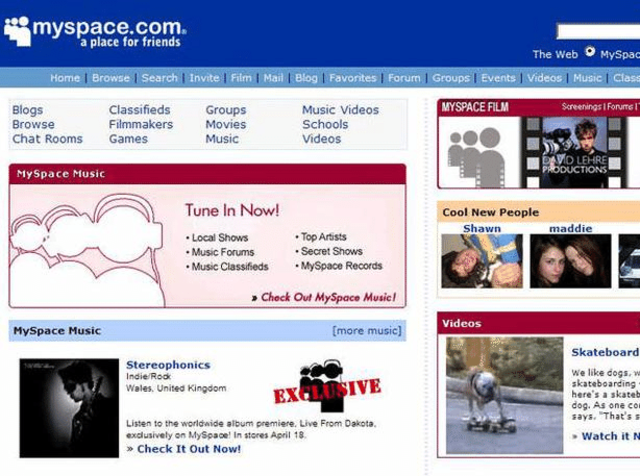The height and width of the screenshot is (476, 640).
Task: Click the skateboarding dog video thumbnail
Action: pyautogui.click(x=504, y=395)
